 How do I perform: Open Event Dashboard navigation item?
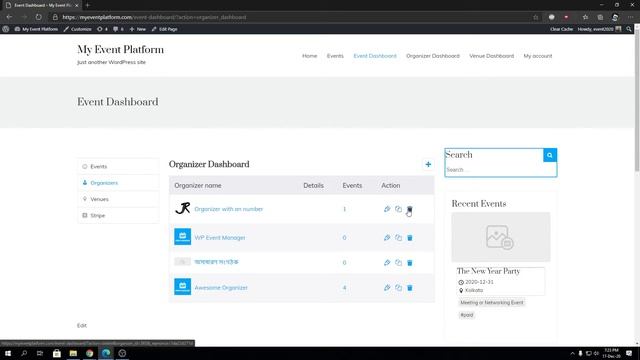[x=375, y=56]
